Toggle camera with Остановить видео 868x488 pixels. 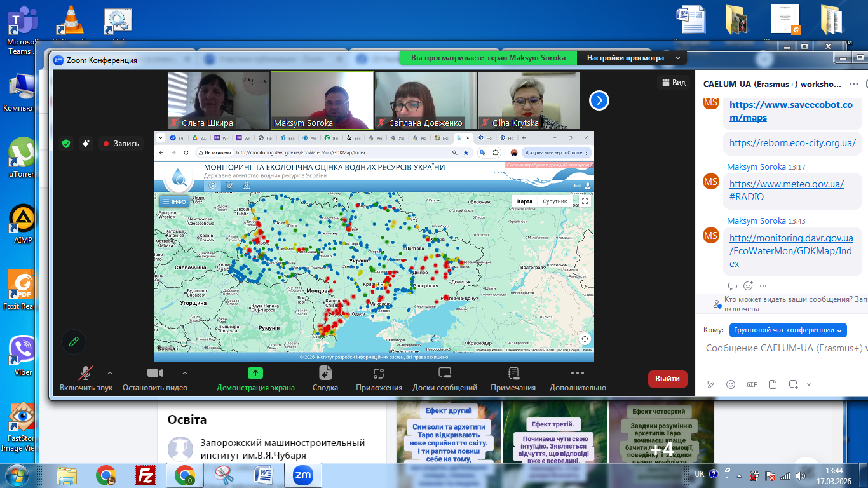pyautogui.click(x=155, y=379)
